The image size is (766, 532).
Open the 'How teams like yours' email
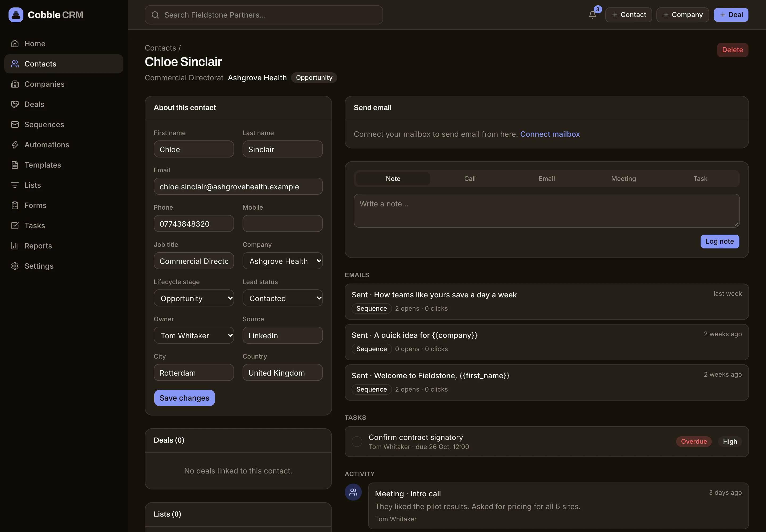click(546, 302)
